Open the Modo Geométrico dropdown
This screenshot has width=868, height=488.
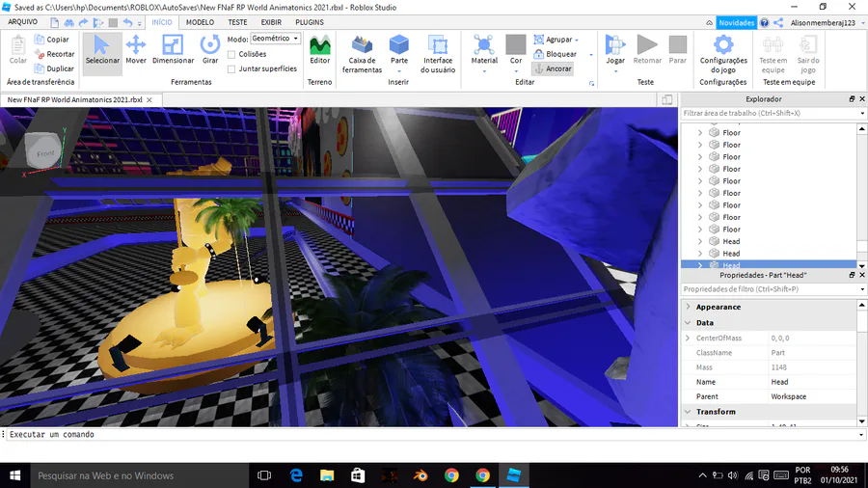[275, 39]
